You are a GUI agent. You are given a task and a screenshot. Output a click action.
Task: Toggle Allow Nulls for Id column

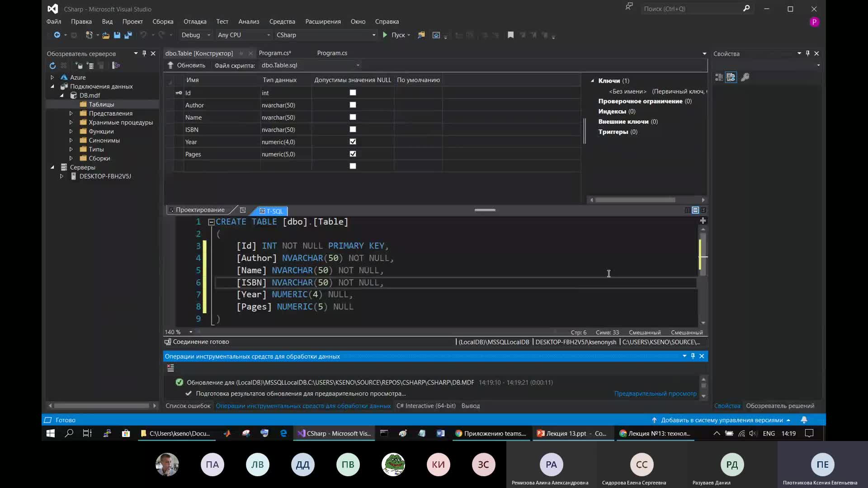(x=353, y=93)
